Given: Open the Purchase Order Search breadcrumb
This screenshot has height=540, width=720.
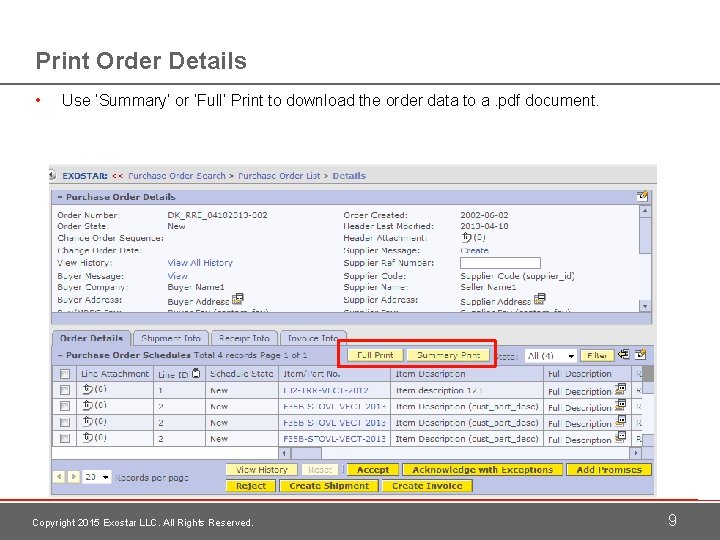Looking at the screenshot, I should pyautogui.click(x=177, y=176).
